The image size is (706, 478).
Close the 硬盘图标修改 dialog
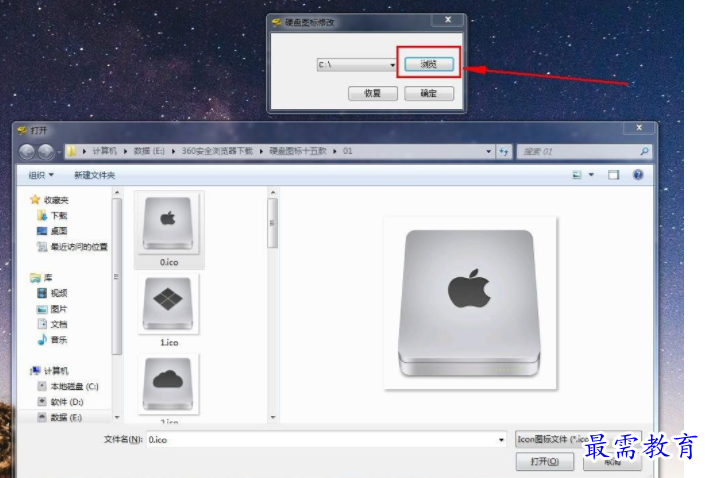(x=448, y=19)
